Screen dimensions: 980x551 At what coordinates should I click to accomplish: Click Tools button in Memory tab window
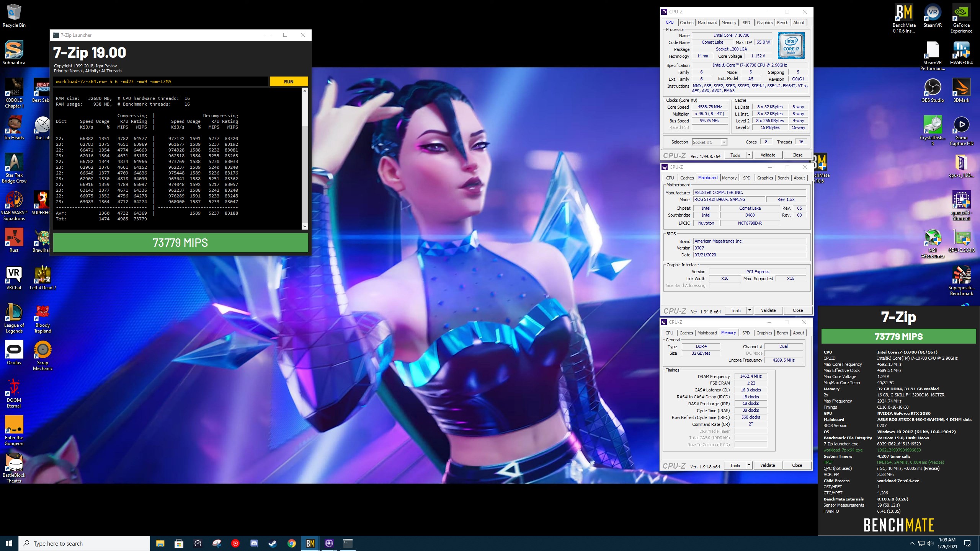pos(735,465)
